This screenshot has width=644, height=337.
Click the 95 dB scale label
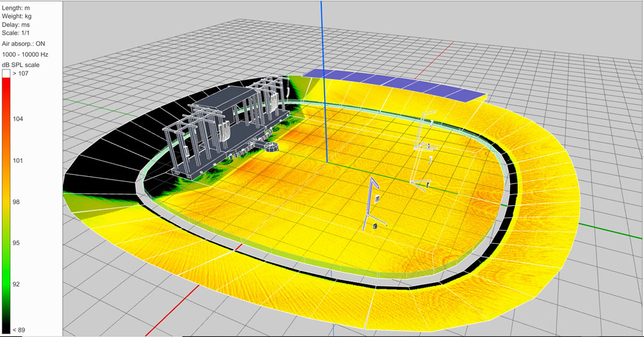coord(16,242)
